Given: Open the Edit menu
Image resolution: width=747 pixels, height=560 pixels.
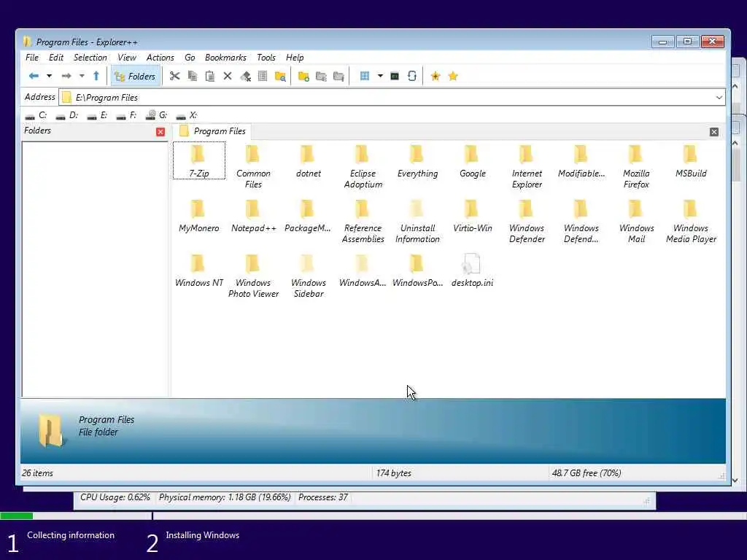Looking at the screenshot, I should point(55,58).
